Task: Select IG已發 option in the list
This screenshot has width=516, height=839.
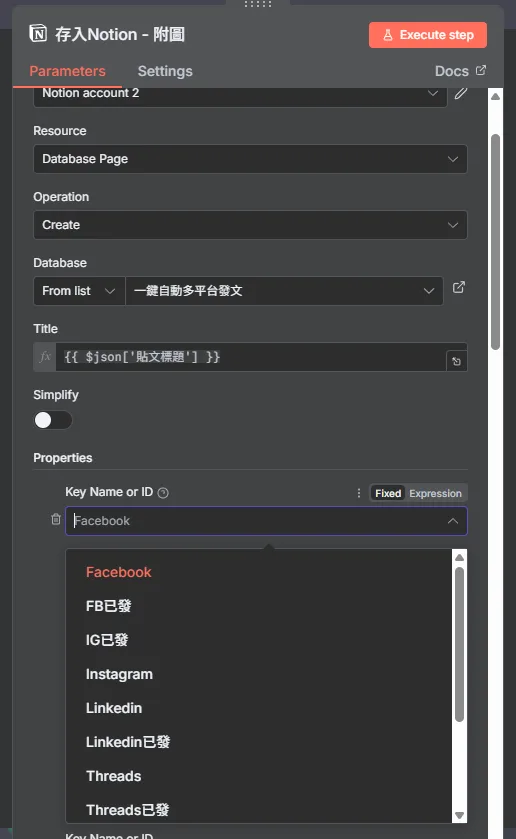Action: 259,640
